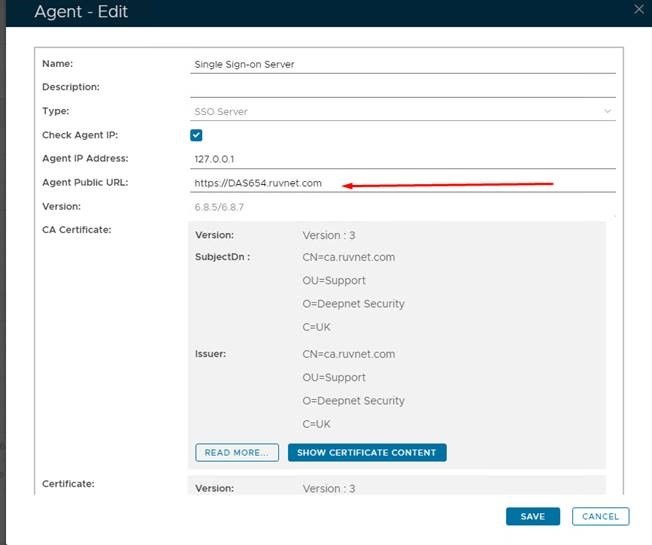Click the Name field with Single Sign-on Server
The width and height of the screenshot is (652, 545).
[402, 64]
